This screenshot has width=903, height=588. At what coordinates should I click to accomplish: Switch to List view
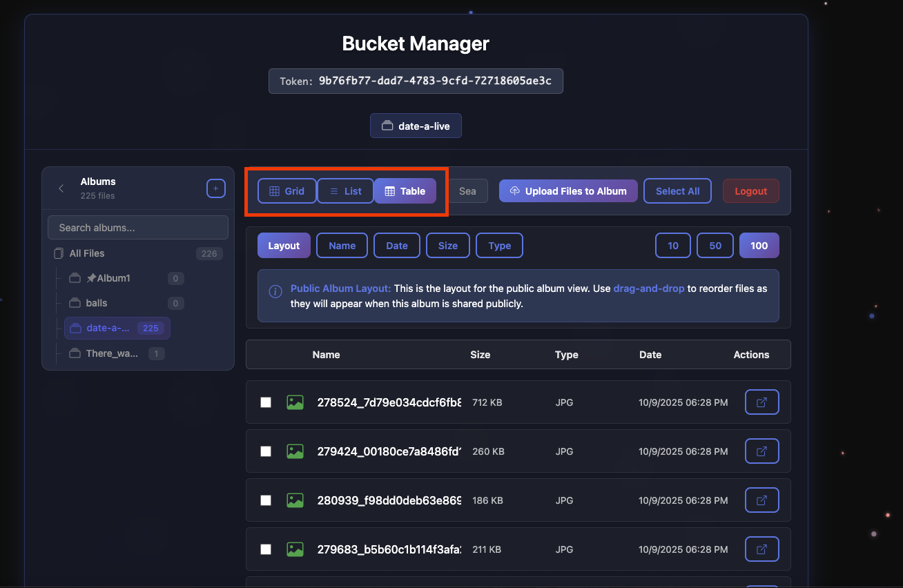(x=345, y=191)
